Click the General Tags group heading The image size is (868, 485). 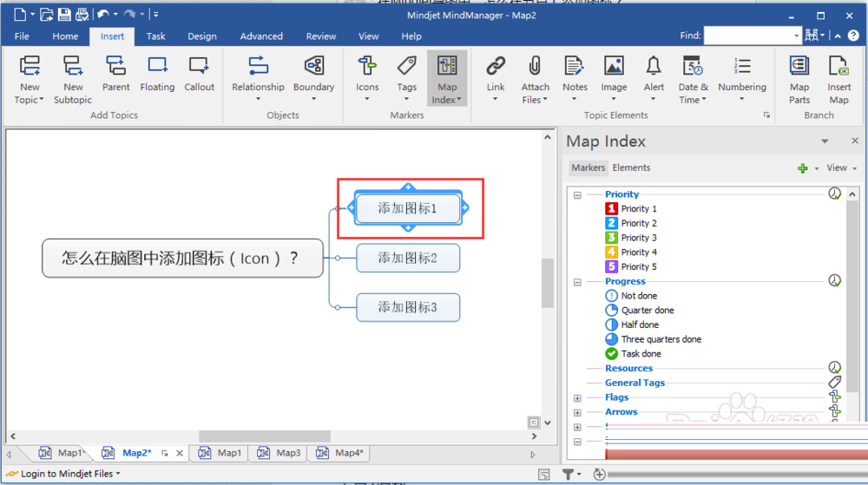(x=635, y=383)
